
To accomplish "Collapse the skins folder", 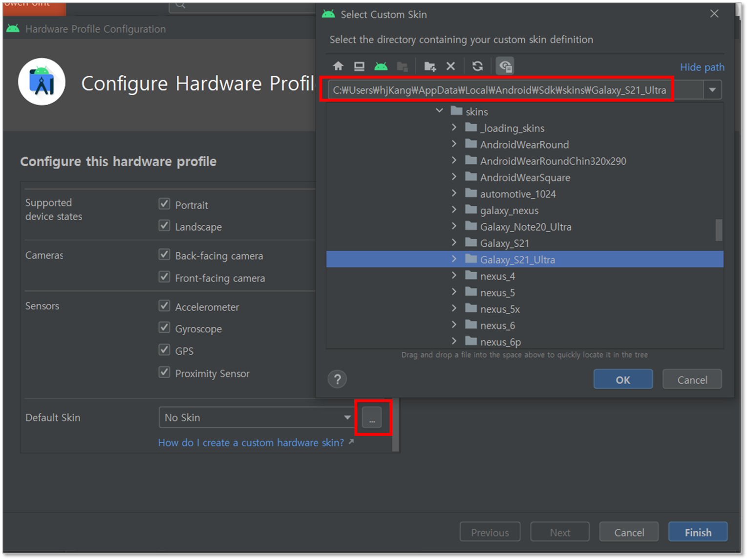I will click(x=439, y=111).
